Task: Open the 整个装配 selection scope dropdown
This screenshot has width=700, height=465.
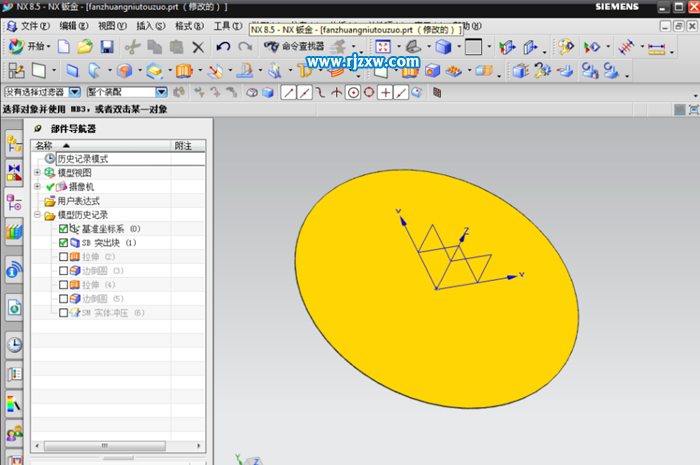Action: (x=161, y=92)
